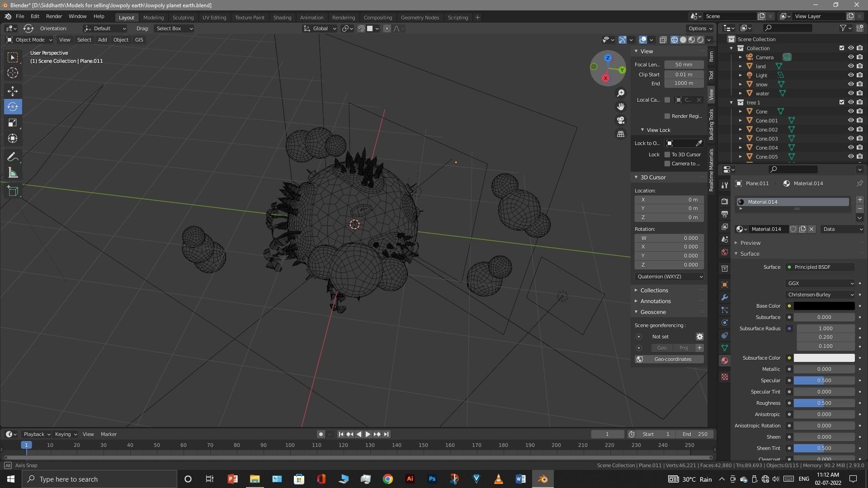Click the Geo-coordinates button
The height and width of the screenshot is (488, 868).
coord(669,359)
